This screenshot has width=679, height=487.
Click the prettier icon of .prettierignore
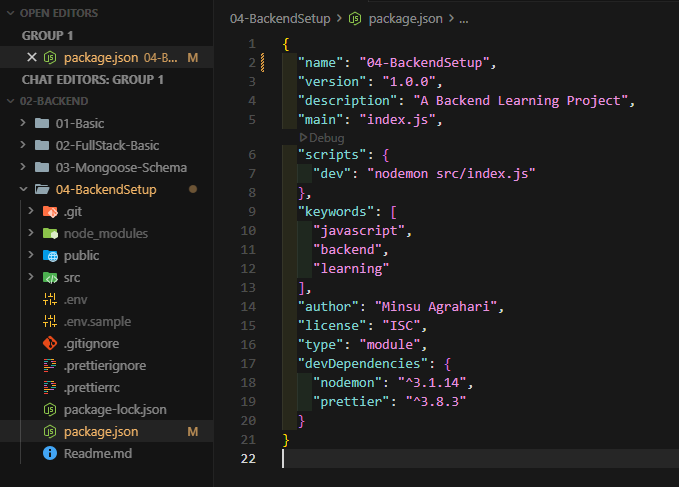[x=50, y=365]
